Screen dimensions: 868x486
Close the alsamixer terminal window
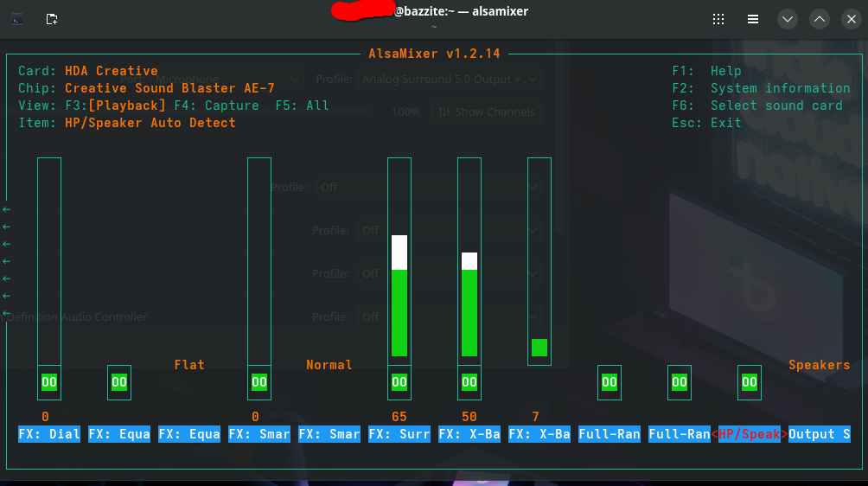[x=852, y=19]
